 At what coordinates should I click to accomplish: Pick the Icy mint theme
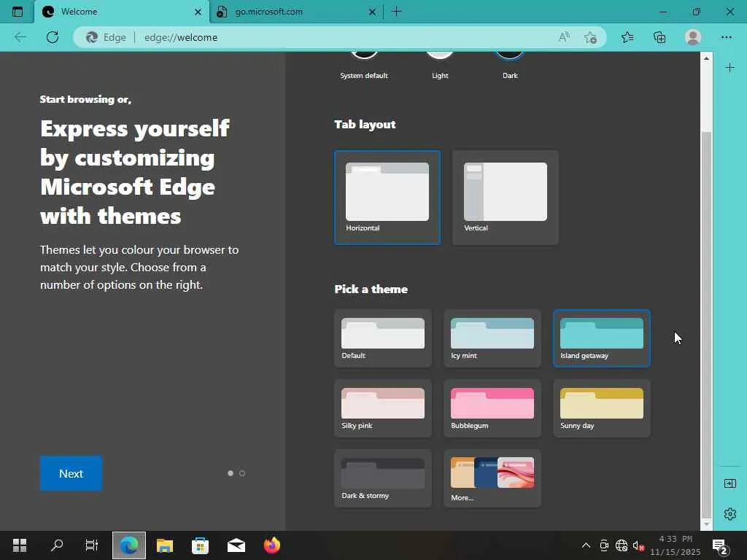pyautogui.click(x=492, y=338)
